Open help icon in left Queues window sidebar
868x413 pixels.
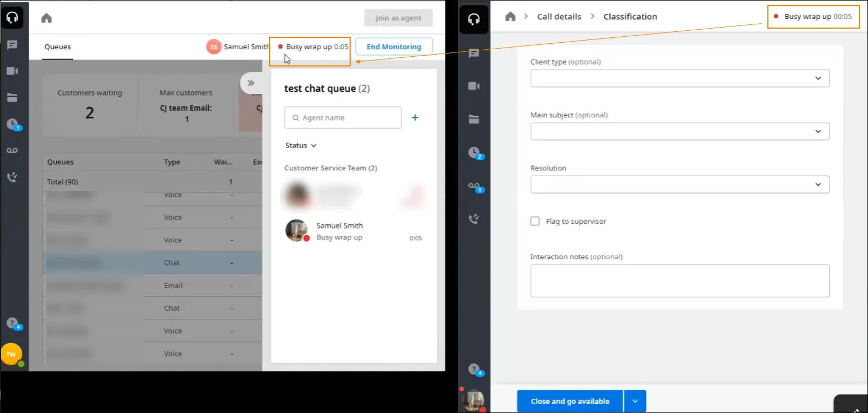pos(13,324)
